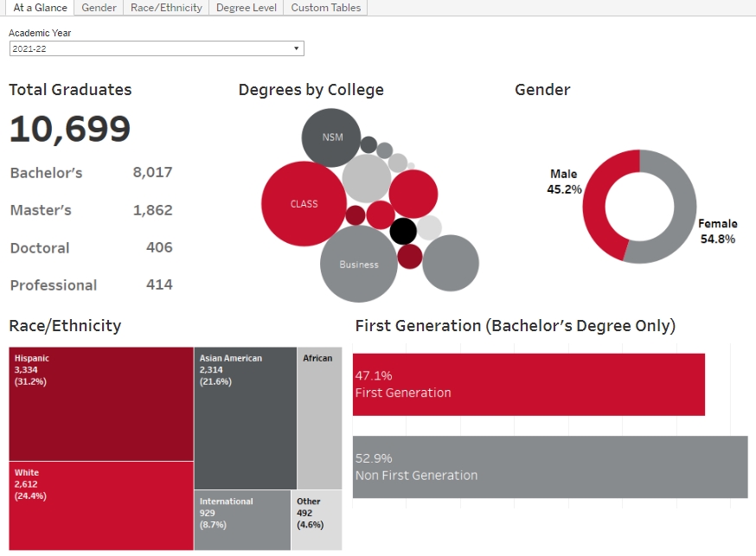756x556 pixels.
Task: Open the Race/Ethnicity tab
Action: click(x=166, y=8)
